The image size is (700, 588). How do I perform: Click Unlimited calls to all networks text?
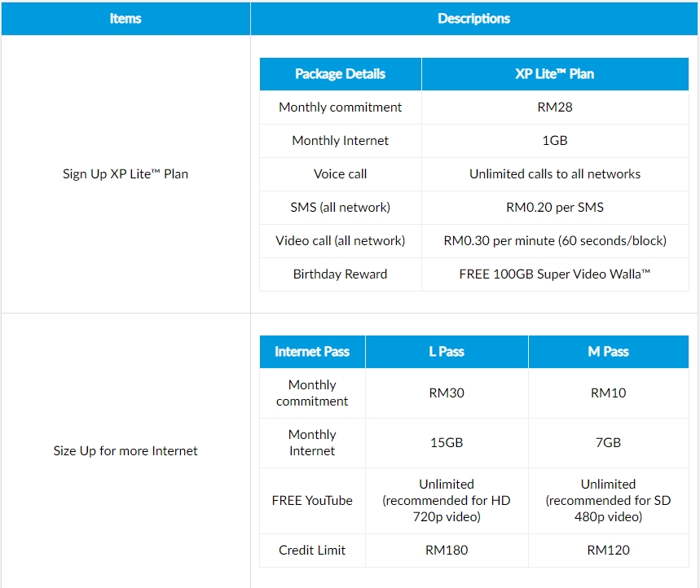(x=554, y=174)
